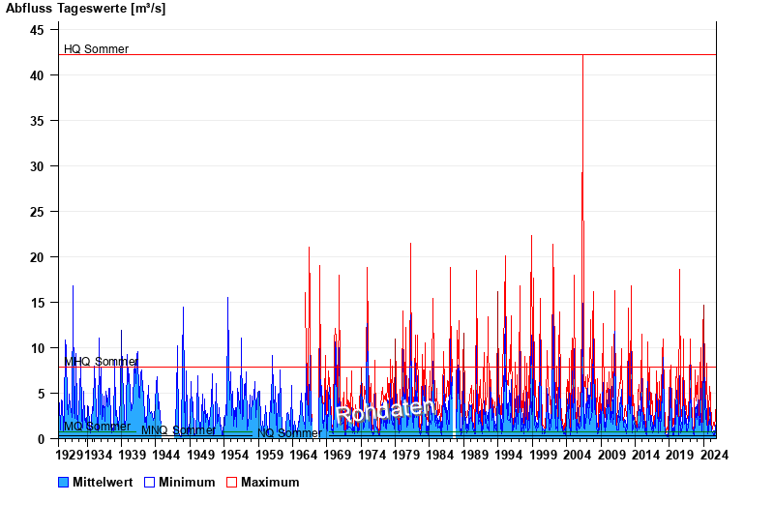Click the MQ Sommer label

point(97,427)
